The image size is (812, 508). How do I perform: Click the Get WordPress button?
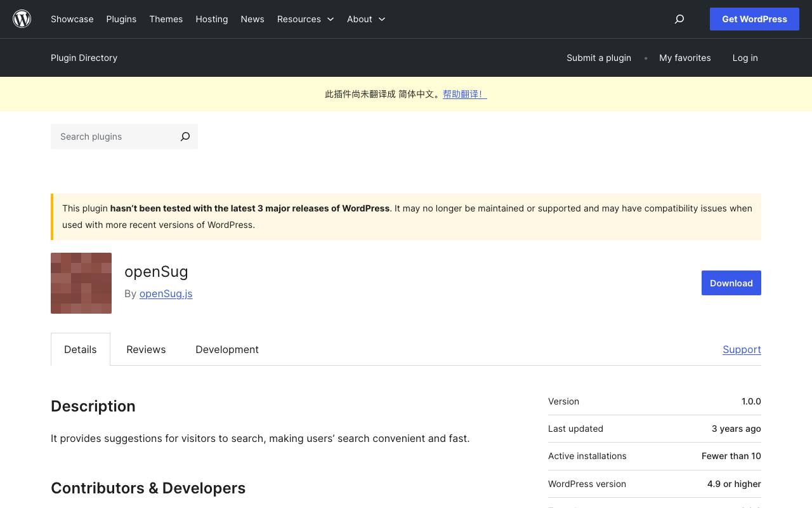(754, 19)
